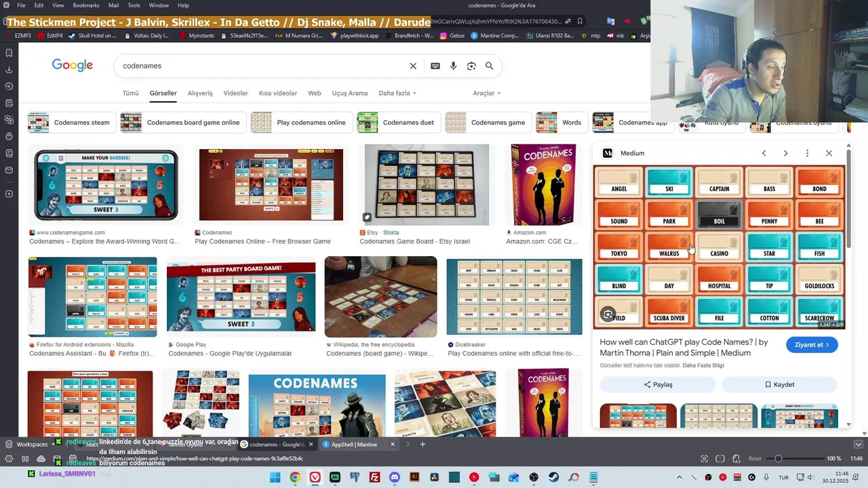868x488 pixels.
Task: Open Amazon Codenames box image thumbnail
Action: point(544,184)
